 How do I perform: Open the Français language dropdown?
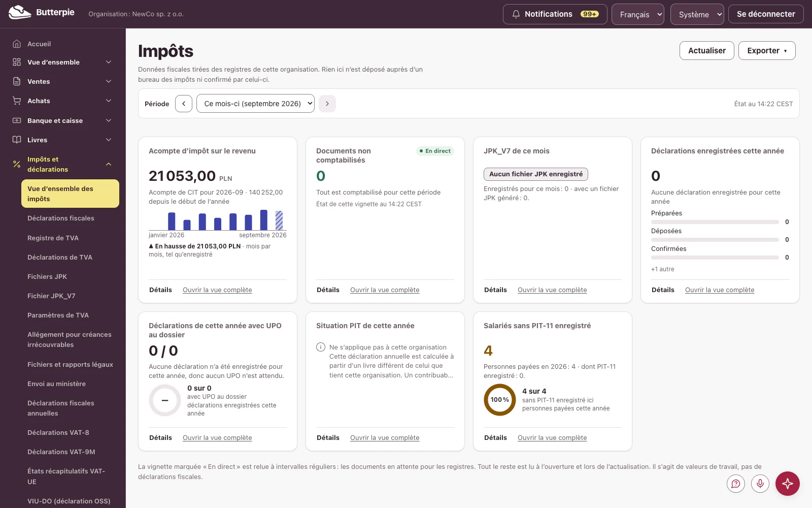(638, 14)
